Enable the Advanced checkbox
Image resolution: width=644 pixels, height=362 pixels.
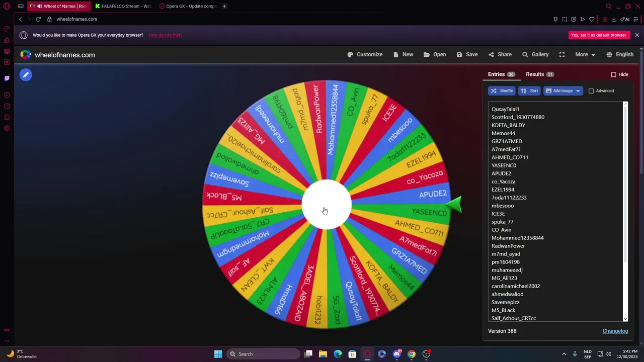(591, 91)
